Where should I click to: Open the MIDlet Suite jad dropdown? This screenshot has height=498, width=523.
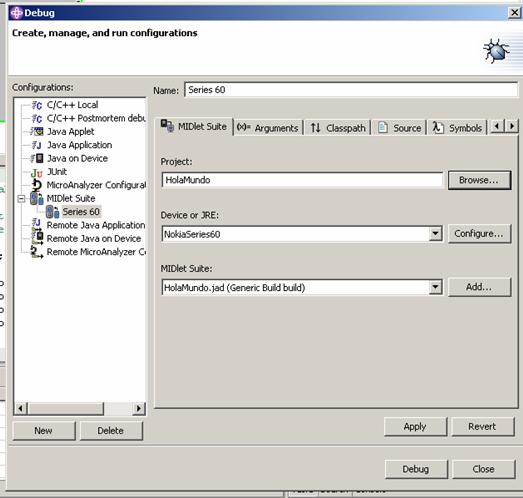pos(435,287)
